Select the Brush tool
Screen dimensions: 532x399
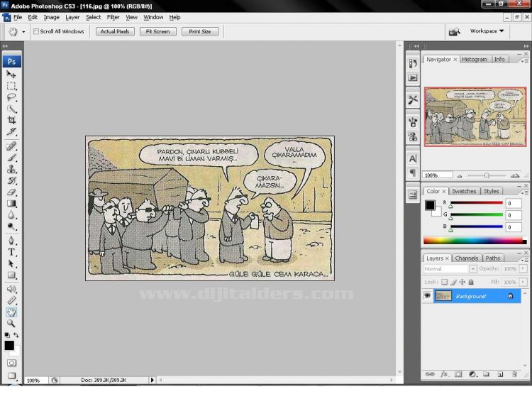pyautogui.click(x=11, y=158)
